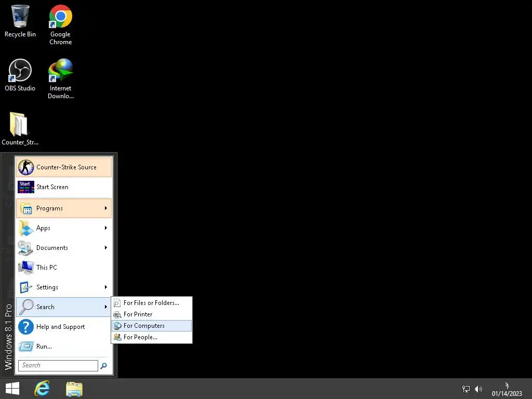Choose For Computers search option
The height and width of the screenshot is (399, 532).
pyautogui.click(x=152, y=326)
